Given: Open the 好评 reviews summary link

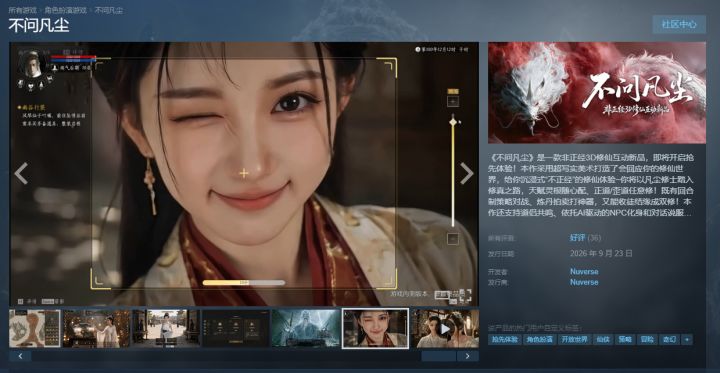Looking at the screenshot, I should point(577,238).
